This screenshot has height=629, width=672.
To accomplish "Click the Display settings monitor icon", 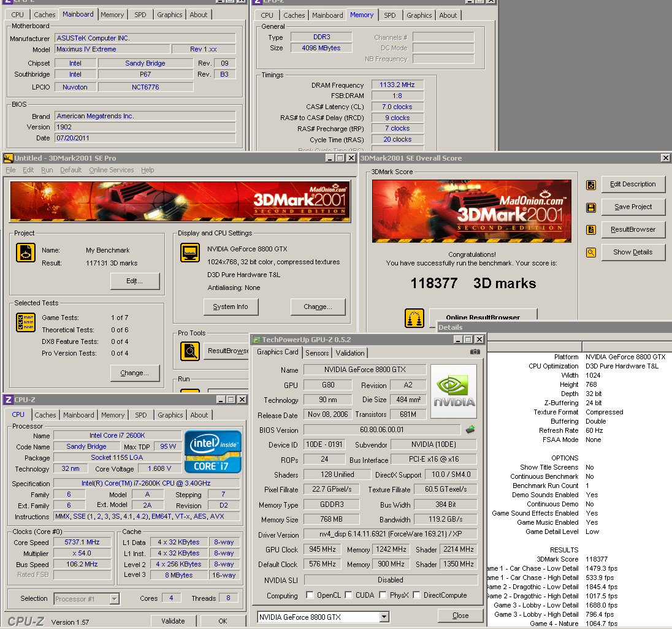I will [190, 253].
